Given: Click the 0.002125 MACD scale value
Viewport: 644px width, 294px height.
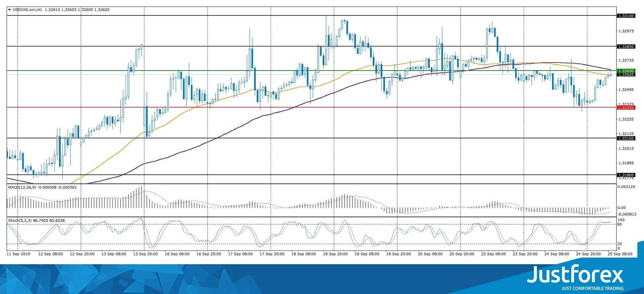Looking at the screenshot, I should (626, 187).
